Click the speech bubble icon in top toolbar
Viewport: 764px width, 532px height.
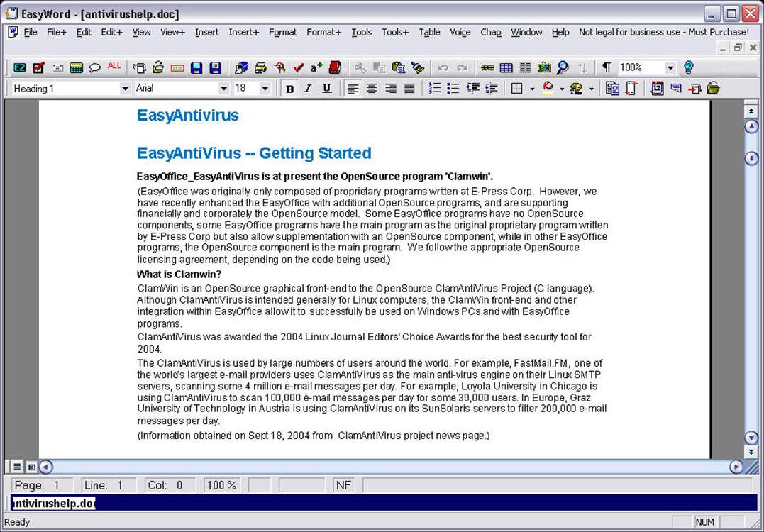pyautogui.click(x=94, y=67)
